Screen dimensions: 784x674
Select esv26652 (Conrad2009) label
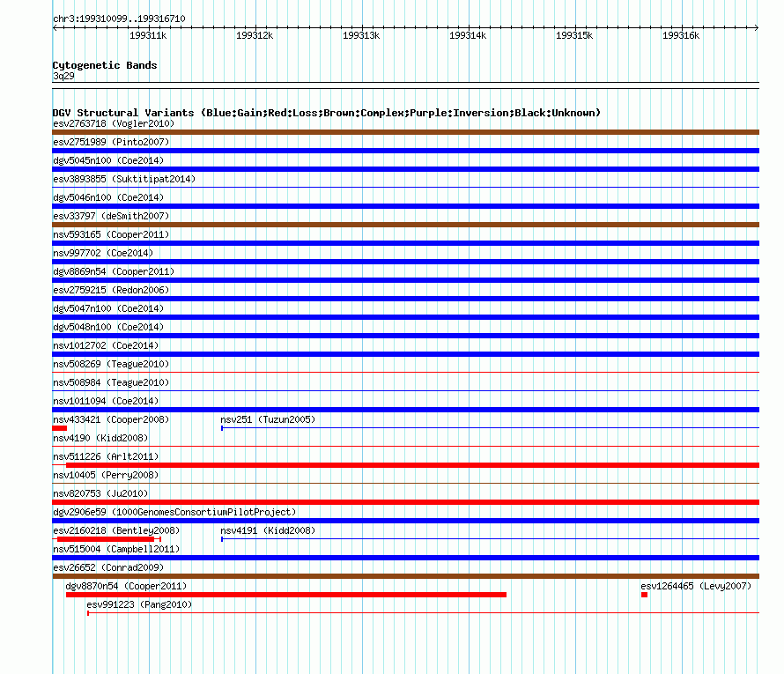pyautogui.click(x=108, y=567)
